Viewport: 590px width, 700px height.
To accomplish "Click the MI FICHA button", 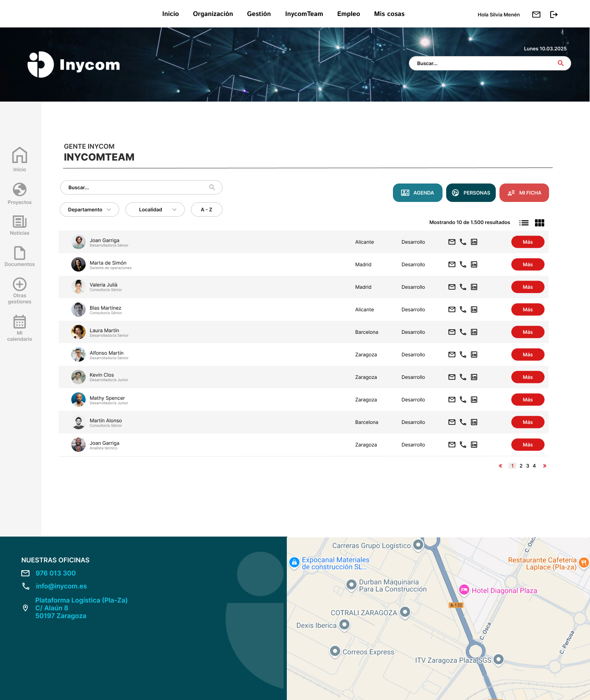I will coord(524,193).
